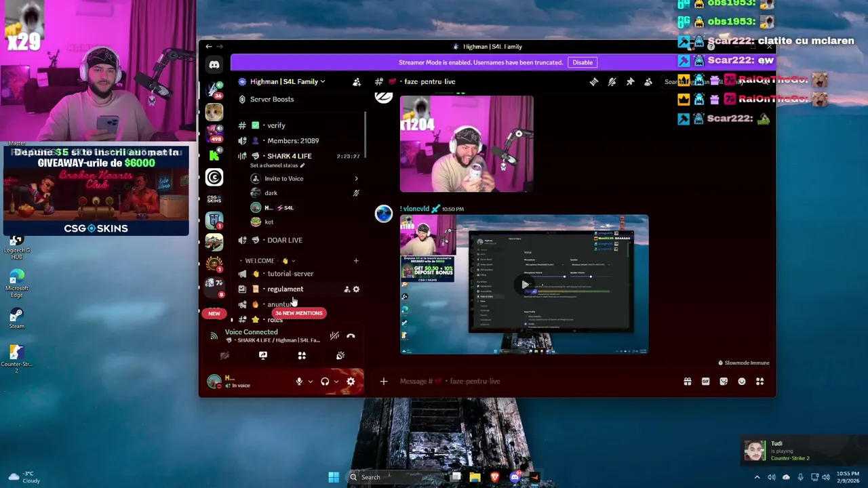
Task: Open the pink streamer image attachment
Action: coord(467,144)
